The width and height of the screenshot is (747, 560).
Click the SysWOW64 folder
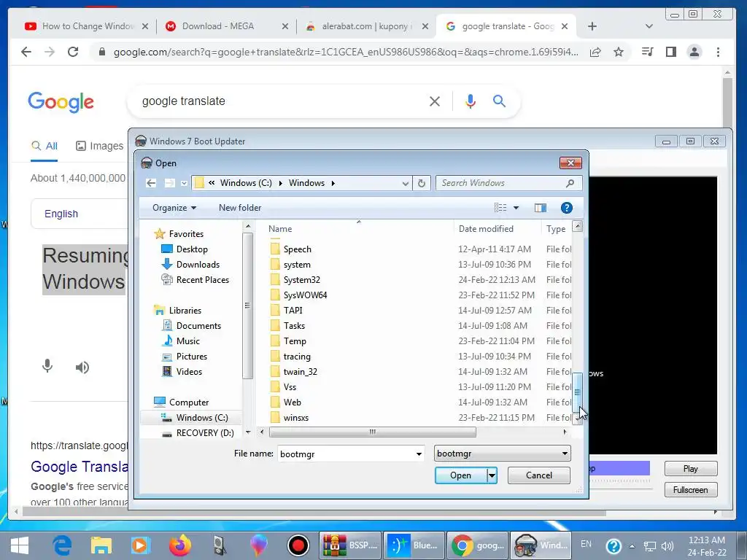pos(305,295)
